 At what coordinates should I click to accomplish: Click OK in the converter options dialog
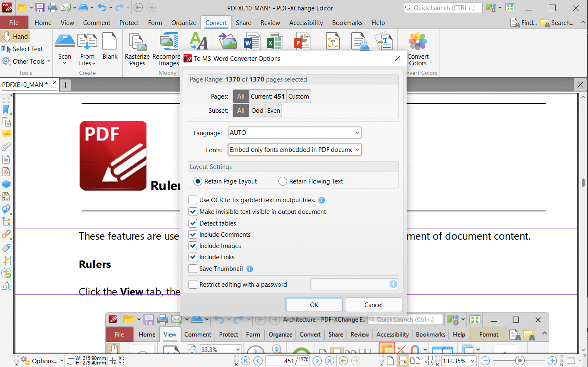[x=314, y=305]
